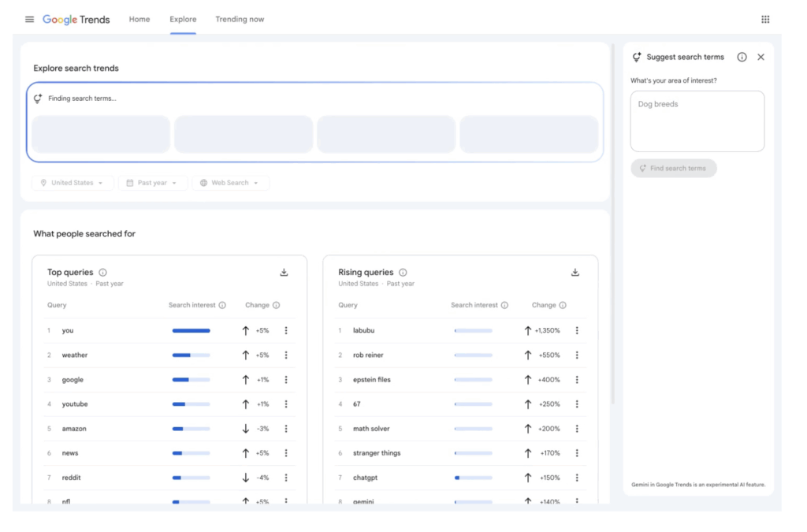
Task: Expand the Web Search type dropdown
Action: 230,183
